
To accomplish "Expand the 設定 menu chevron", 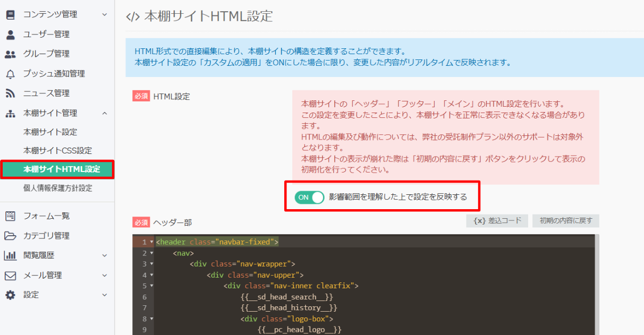I will pyautogui.click(x=105, y=295).
